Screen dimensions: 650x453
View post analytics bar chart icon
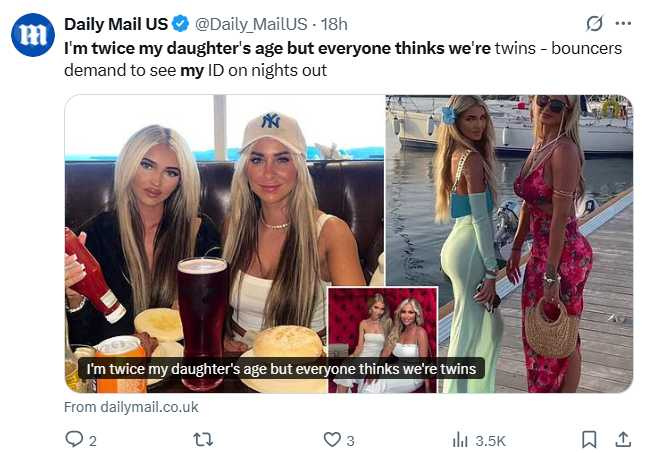pyautogui.click(x=460, y=439)
